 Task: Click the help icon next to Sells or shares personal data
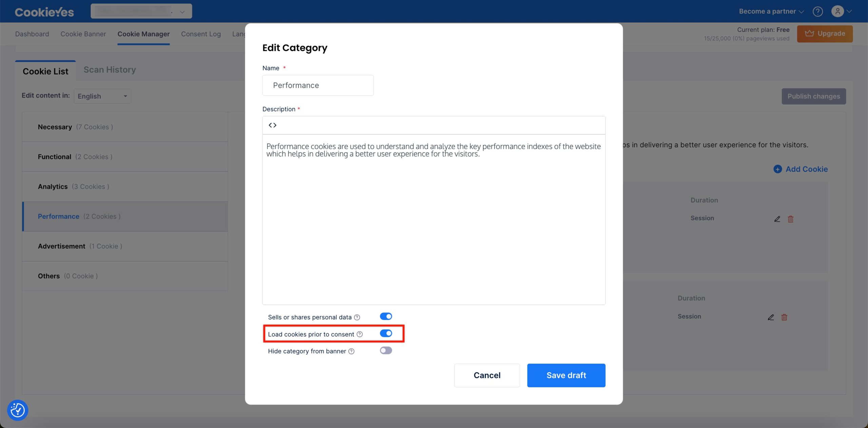356,317
